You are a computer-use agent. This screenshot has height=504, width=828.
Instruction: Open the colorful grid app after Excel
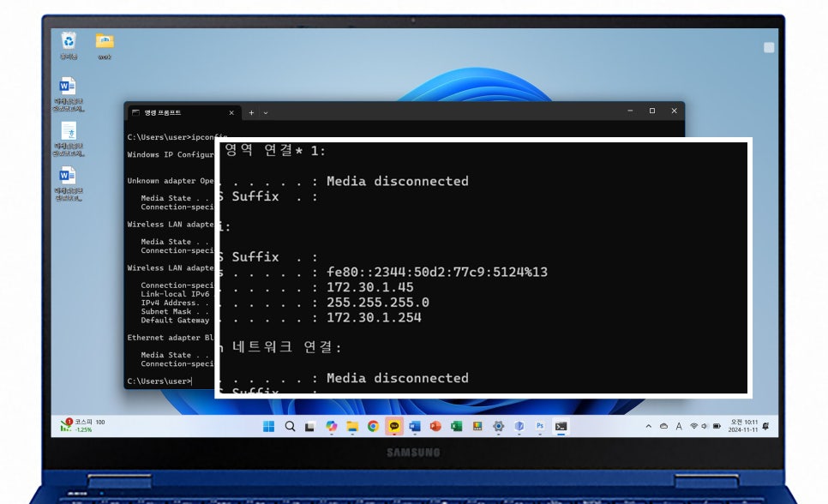477,426
